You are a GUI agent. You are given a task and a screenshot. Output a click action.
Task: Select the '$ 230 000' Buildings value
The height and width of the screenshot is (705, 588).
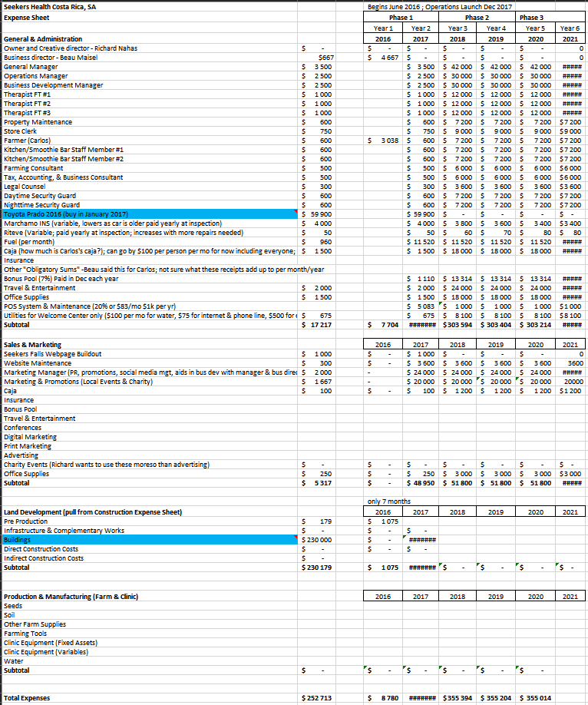pyautogui.click(x=316, y=540)
